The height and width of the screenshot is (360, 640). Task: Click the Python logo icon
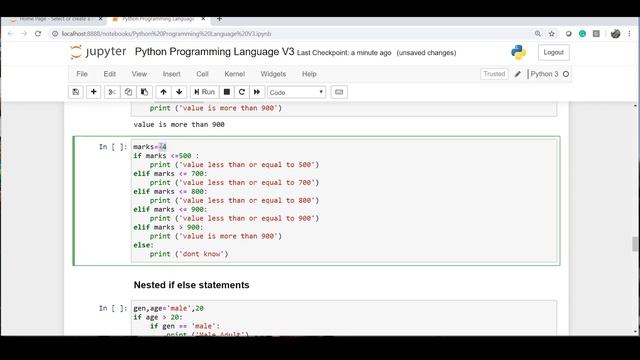[518, 52]
